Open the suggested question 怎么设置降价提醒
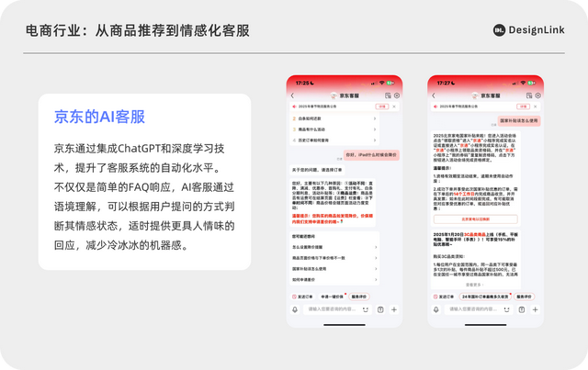This screenshot has height=370, width=588. [334, 247]
